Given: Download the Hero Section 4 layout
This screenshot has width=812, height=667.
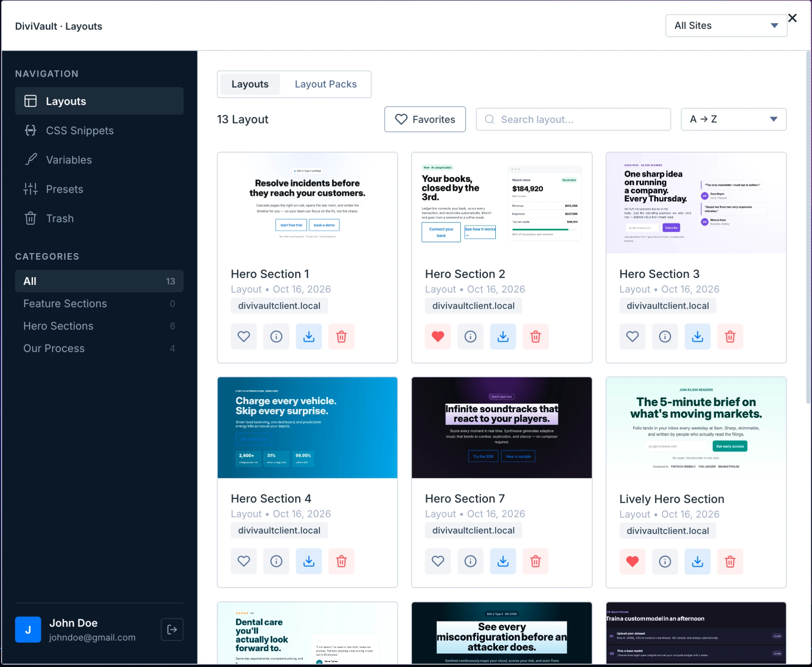Looking at the screenshot, I should click(x=309, y=561).
